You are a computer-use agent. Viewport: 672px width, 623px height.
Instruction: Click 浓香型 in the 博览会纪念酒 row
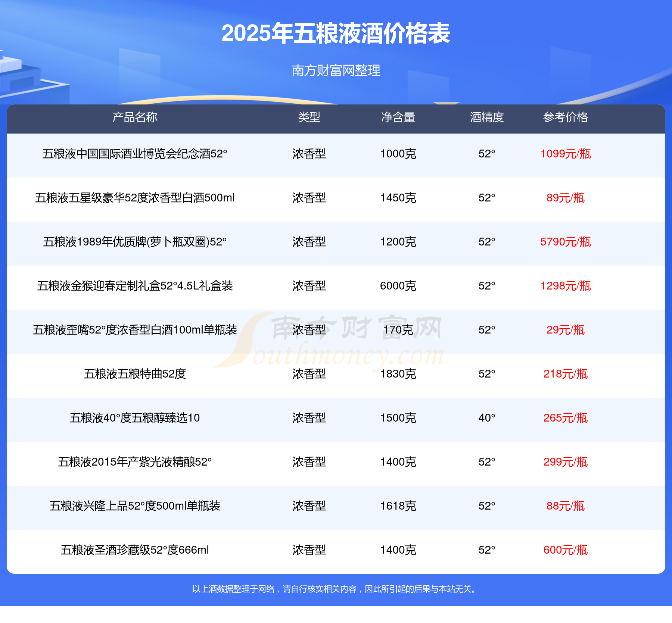coord(309,154)
